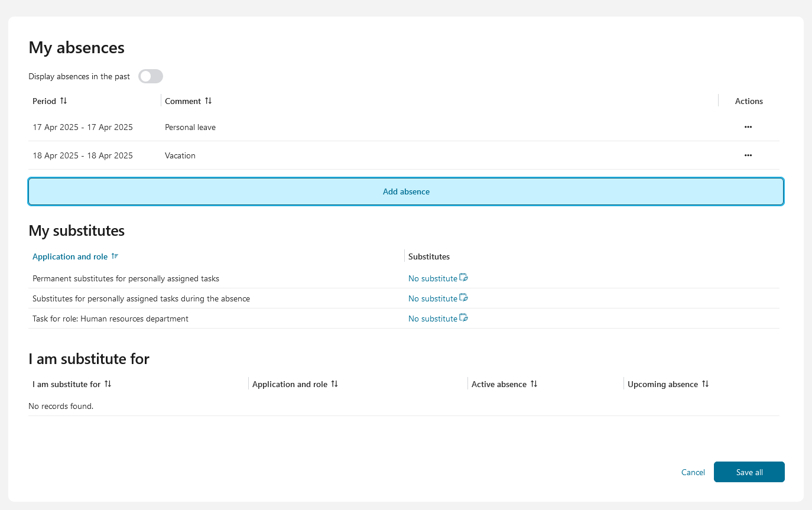Click the Personal leave comment cell
Image resolution: width=812 pixels, height=510 pixels.
[x=190, y=127]
